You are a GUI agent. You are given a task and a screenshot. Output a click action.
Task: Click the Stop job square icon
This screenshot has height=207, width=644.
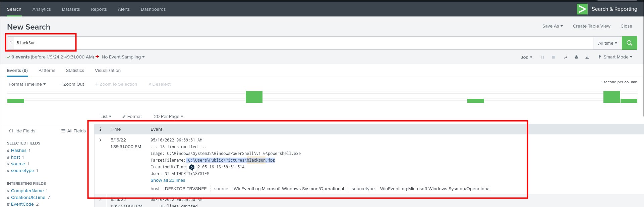click(553, 57)
